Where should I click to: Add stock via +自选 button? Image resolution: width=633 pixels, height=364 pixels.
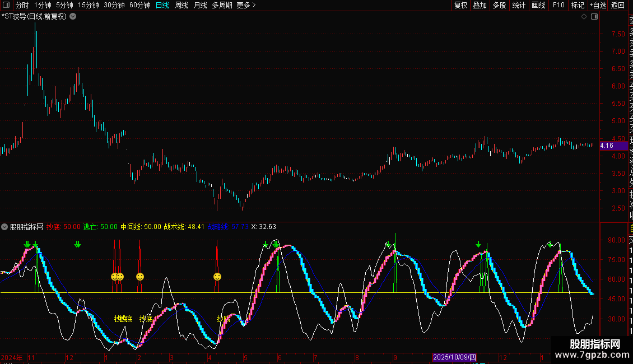pos(597,5)
